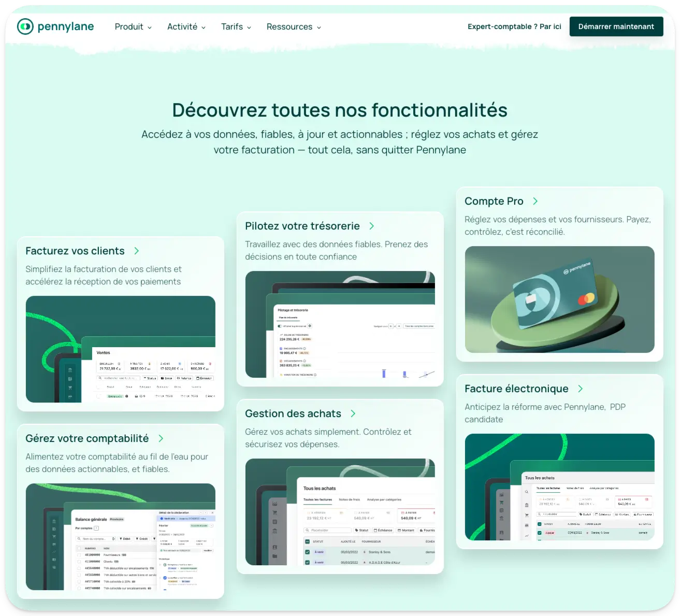Screen dimensions: 680x616
Task: Click the arrow next to Gérez votre comptabilité
Action: (161, 438)
